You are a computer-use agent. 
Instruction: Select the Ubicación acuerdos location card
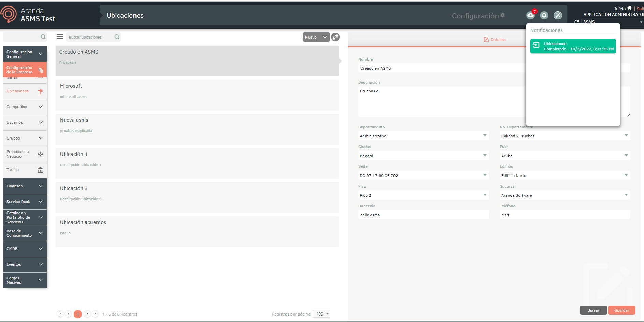(x=197, y=231)
